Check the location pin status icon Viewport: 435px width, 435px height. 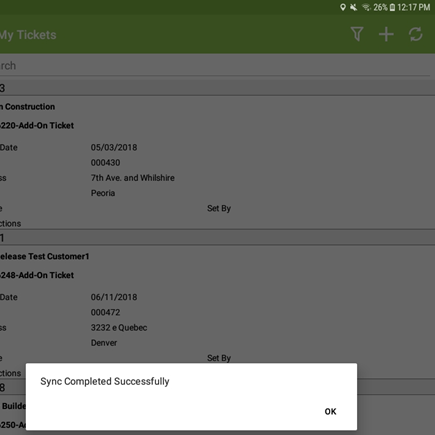click(343, 7)
